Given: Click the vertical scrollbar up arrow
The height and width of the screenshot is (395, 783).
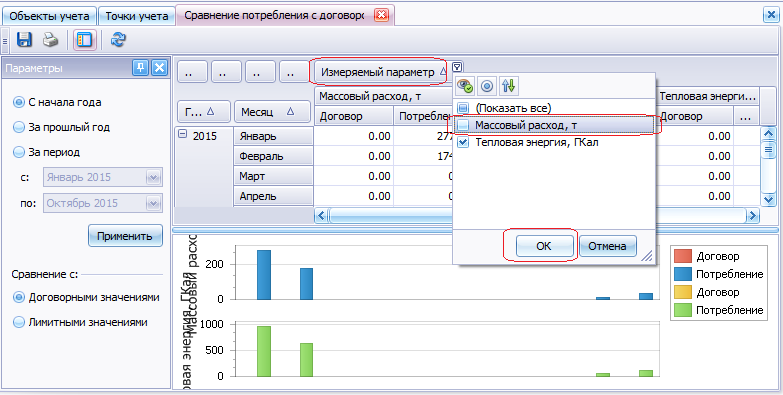Looking at the screenshot, I should tap(768, 133).
